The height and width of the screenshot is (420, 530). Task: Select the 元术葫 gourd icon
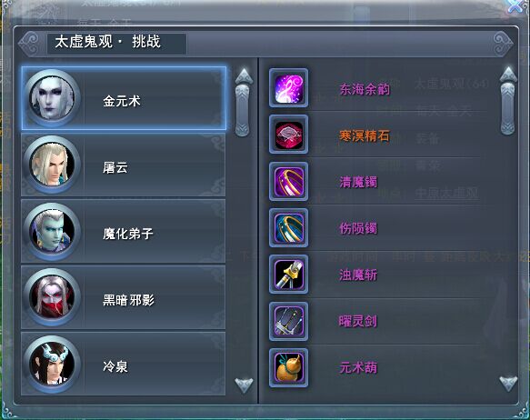coord(288,367)
